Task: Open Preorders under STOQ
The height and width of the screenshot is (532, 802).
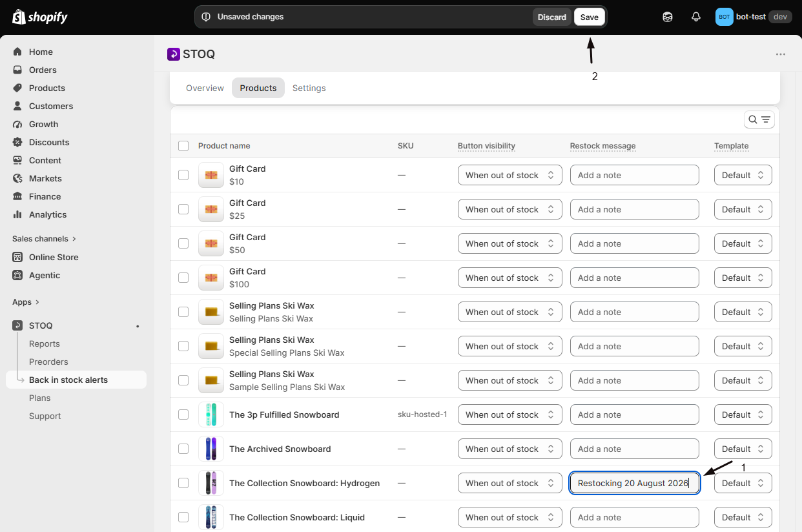Action: pos(48,362)
